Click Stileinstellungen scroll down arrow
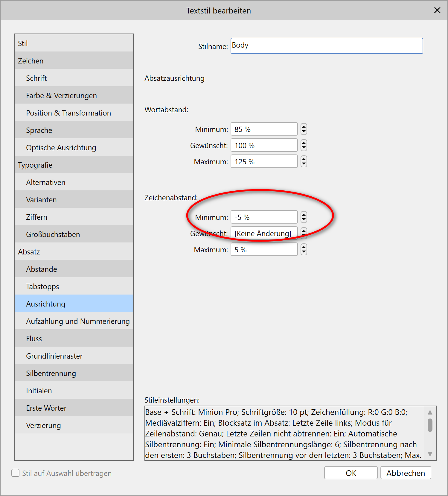The image size is (448, 496). 430,454
